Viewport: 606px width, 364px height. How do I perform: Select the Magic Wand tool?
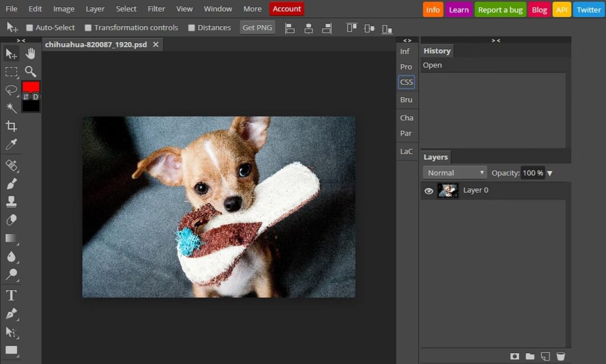coord(11,108)
